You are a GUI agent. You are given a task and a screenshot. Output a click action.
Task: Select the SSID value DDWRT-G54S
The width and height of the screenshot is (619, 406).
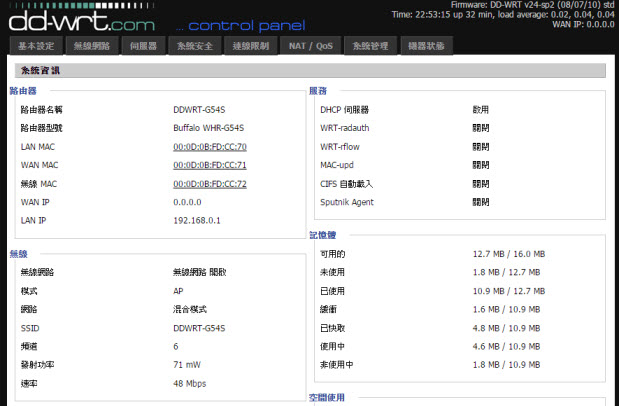point(199,328)
